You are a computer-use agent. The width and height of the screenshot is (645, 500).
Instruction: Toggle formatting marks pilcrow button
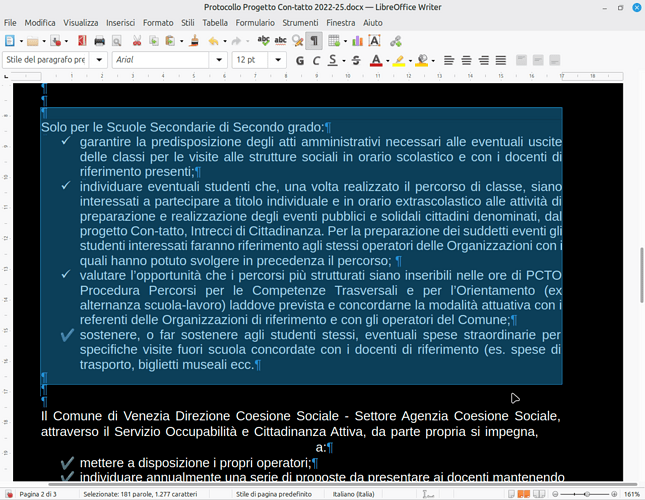click(314, 41)
